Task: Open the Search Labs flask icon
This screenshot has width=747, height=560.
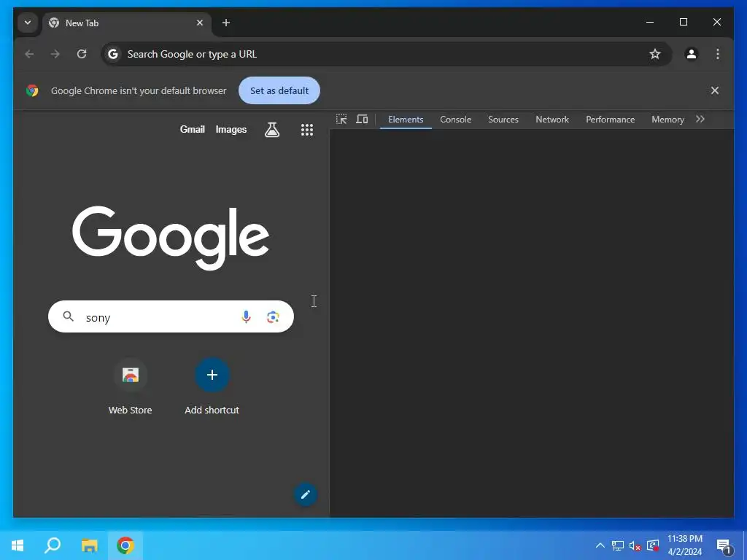Action: pos(272,130)
